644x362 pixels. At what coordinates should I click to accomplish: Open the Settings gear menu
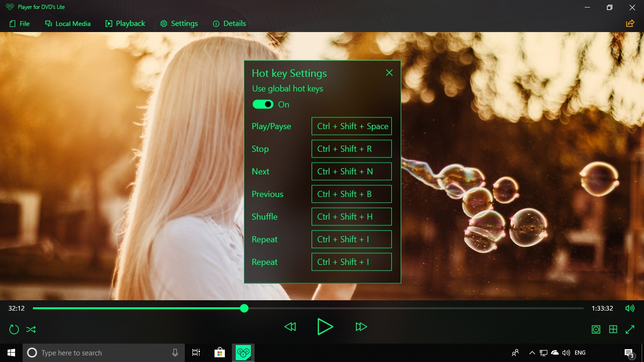coord(179,23)
